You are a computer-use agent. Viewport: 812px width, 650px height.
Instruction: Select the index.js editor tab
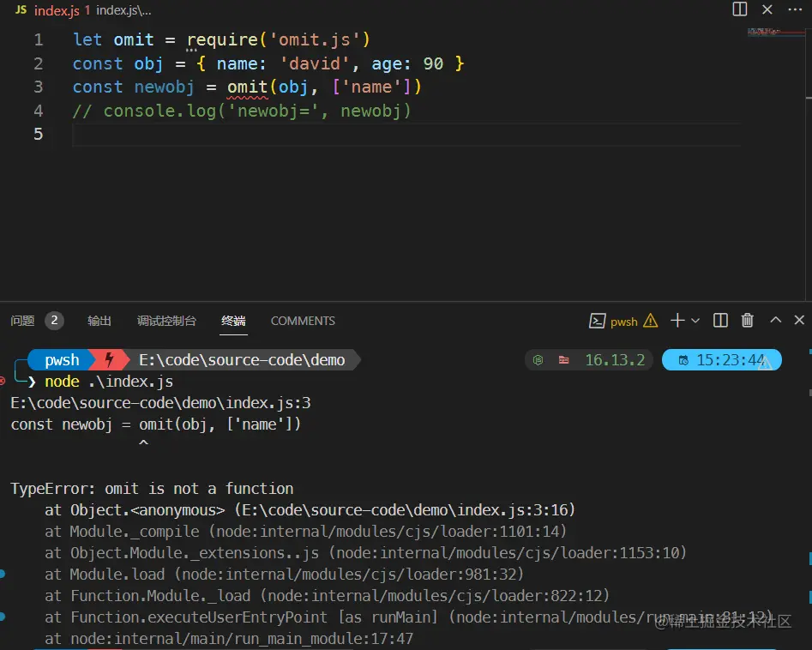tap(57, 10)
